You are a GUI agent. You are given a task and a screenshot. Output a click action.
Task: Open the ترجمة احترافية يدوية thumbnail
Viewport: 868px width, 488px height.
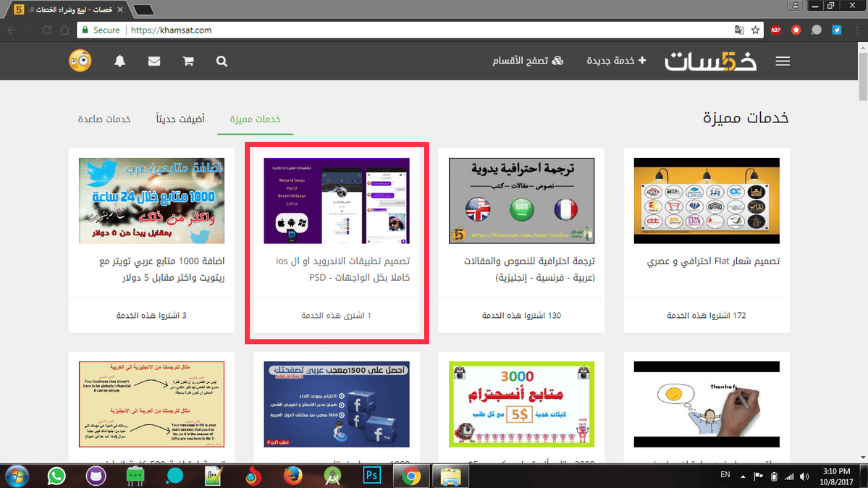click(x=521, y=201)
